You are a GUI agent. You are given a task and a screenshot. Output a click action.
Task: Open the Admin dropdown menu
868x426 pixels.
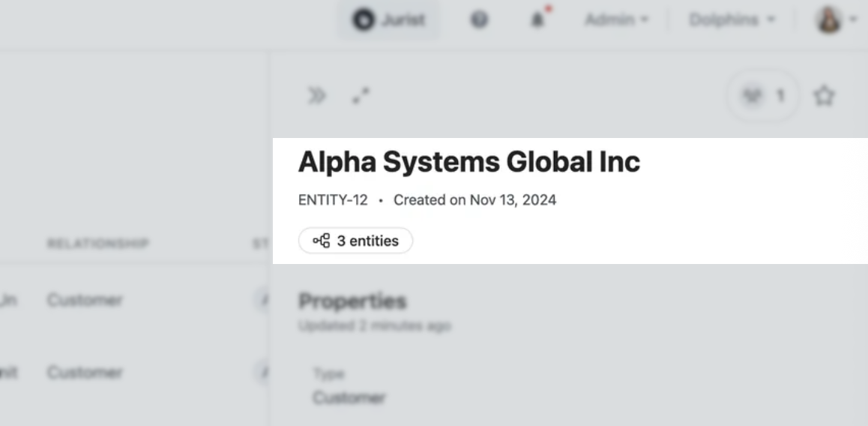[x=616, y=20]
